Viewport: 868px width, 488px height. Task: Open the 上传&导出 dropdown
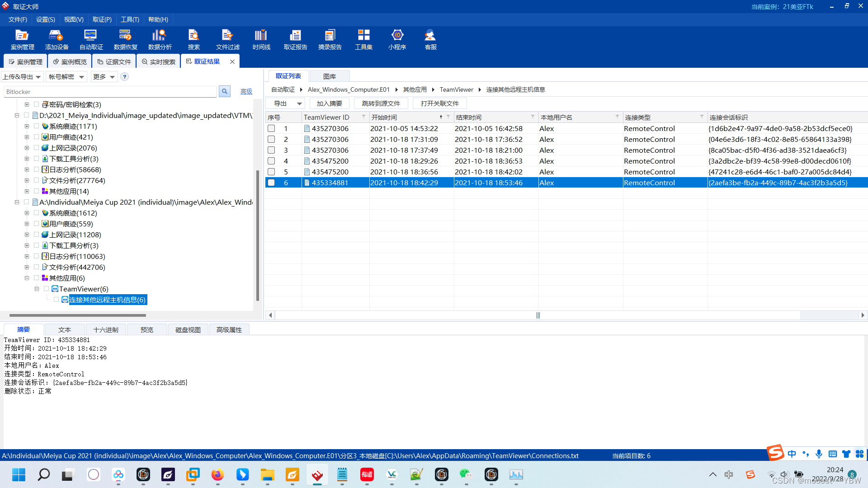[x=22, y=77]
